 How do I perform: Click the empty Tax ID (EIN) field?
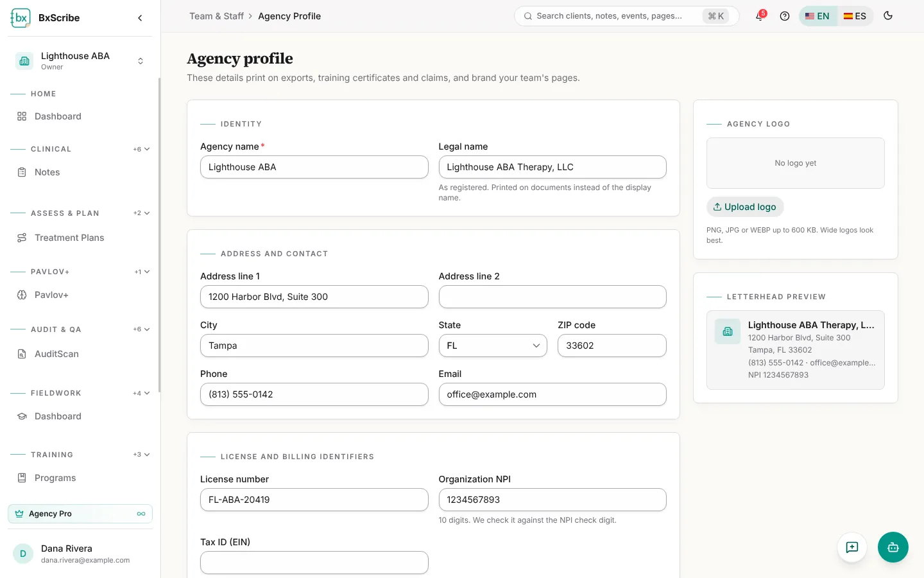(314, 563)
